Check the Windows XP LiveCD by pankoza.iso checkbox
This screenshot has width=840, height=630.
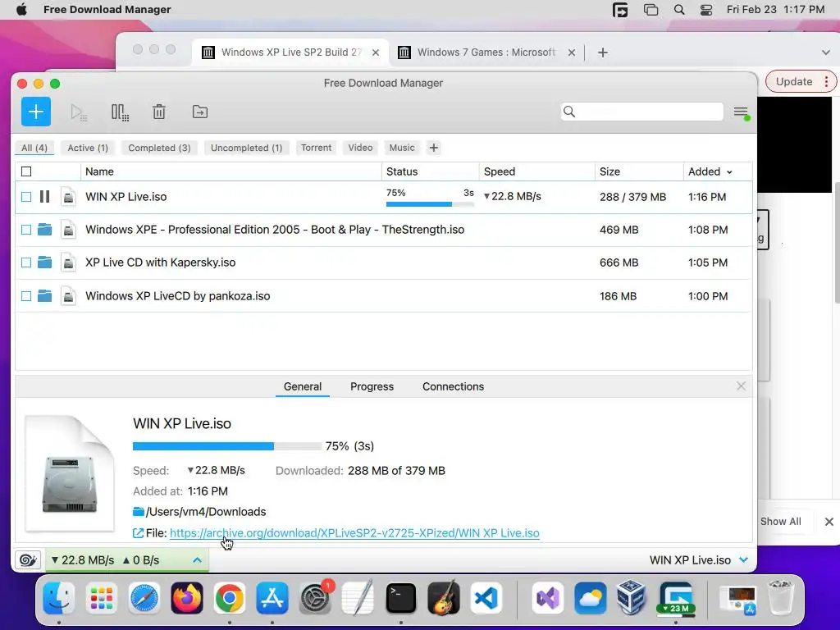click(26, 295)
